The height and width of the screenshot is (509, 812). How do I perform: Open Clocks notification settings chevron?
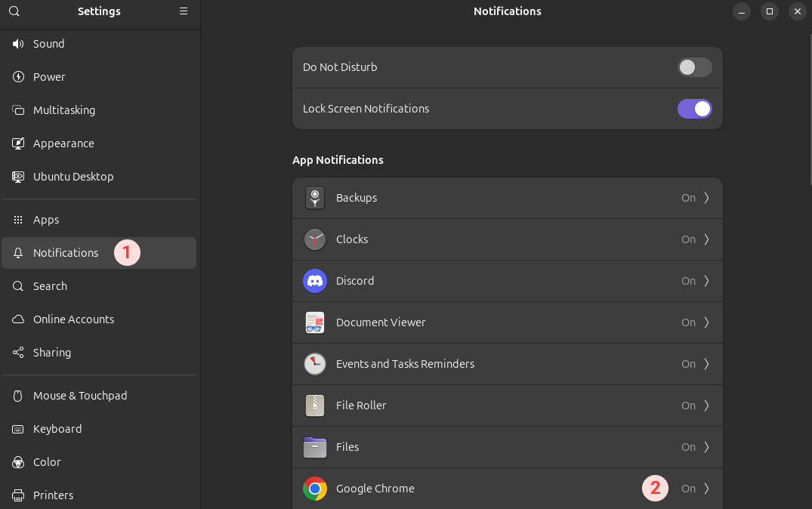(706, 239)
